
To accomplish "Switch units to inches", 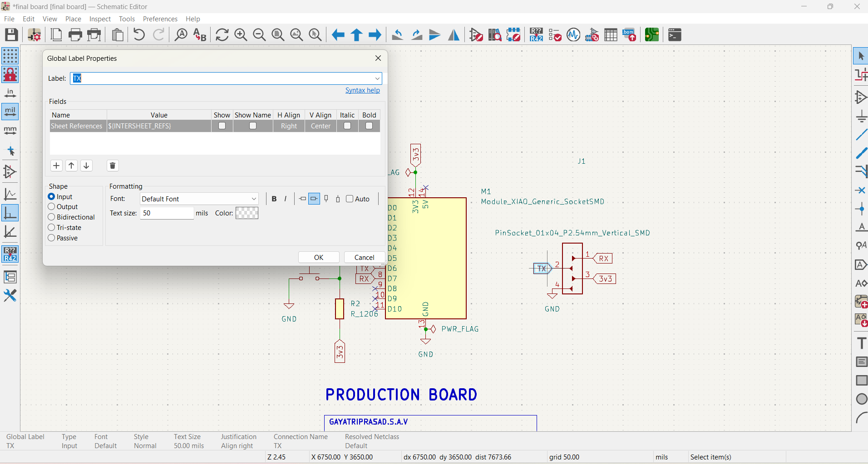I will tap(10, 93).
